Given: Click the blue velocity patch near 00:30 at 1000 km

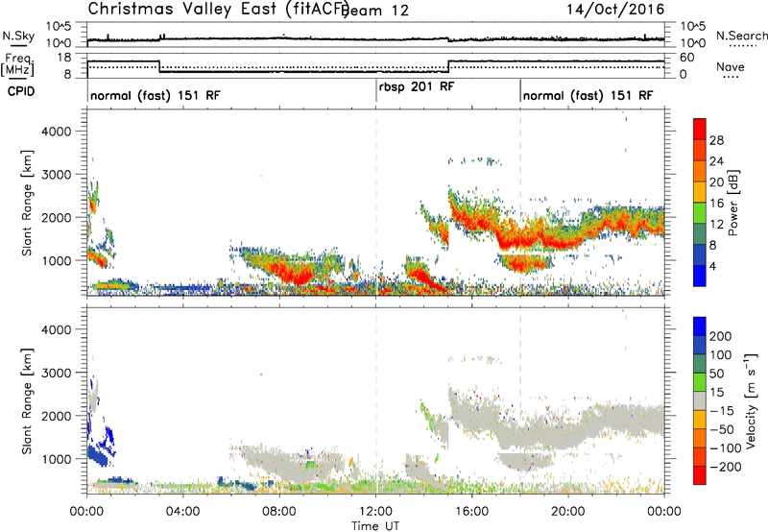Looking at the screenshot, I should click(98, 455).
